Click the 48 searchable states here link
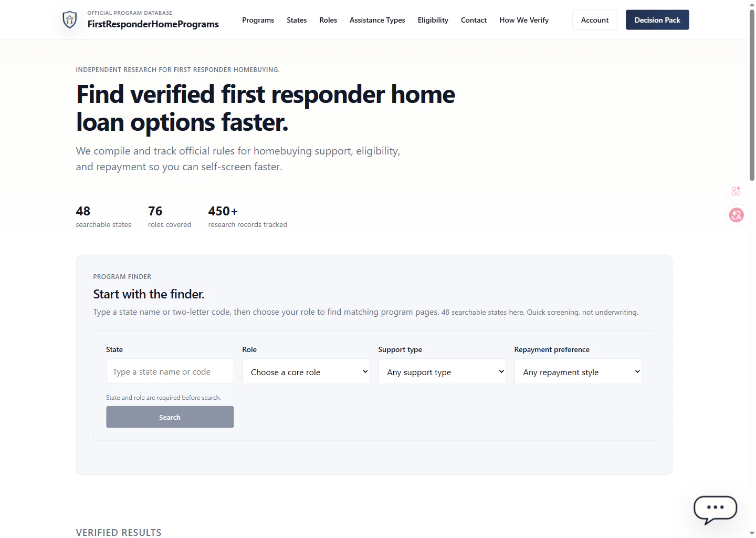756x538 pixels. point(482,312)
